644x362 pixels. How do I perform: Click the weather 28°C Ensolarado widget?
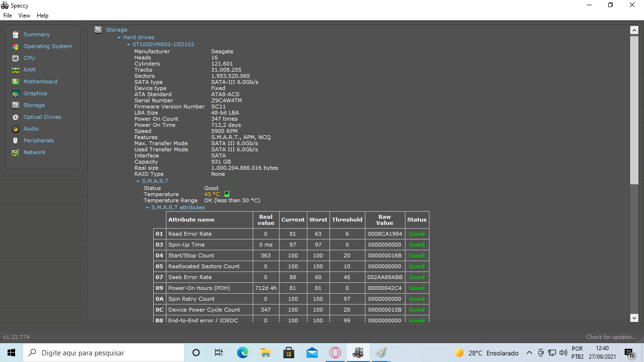pos(487,353)
